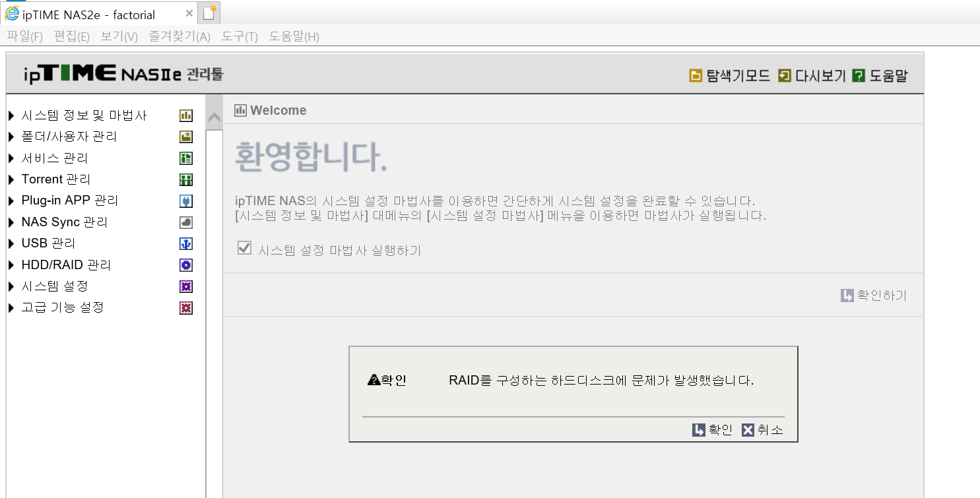Toggle 시스템 설정 마법사 실행하기 checkbox
980x498 pixels.
click(x=245, y=249)
